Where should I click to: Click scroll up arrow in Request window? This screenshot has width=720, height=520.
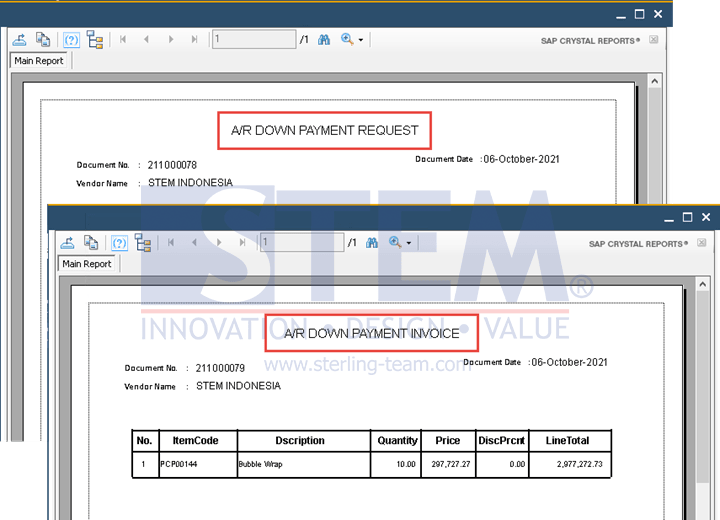655,81
